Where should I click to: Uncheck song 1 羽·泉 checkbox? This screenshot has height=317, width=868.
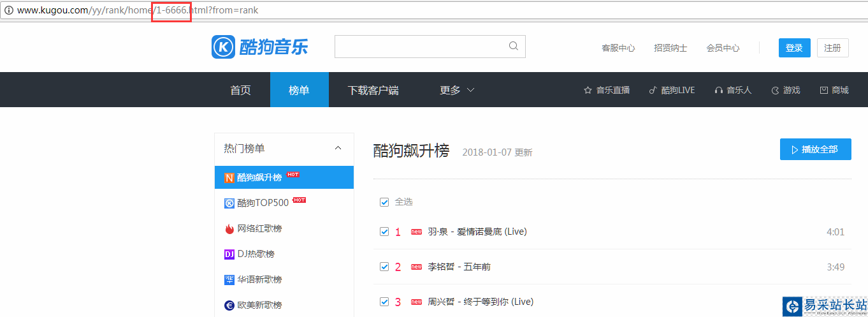click(x=384, y=232)
